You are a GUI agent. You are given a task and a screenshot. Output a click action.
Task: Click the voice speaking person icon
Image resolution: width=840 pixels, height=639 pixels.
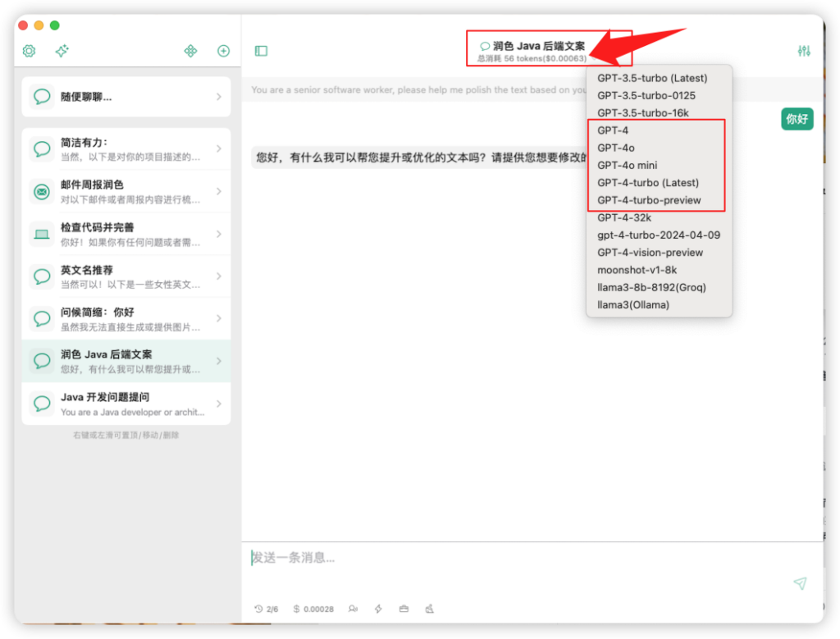(353, 609)
